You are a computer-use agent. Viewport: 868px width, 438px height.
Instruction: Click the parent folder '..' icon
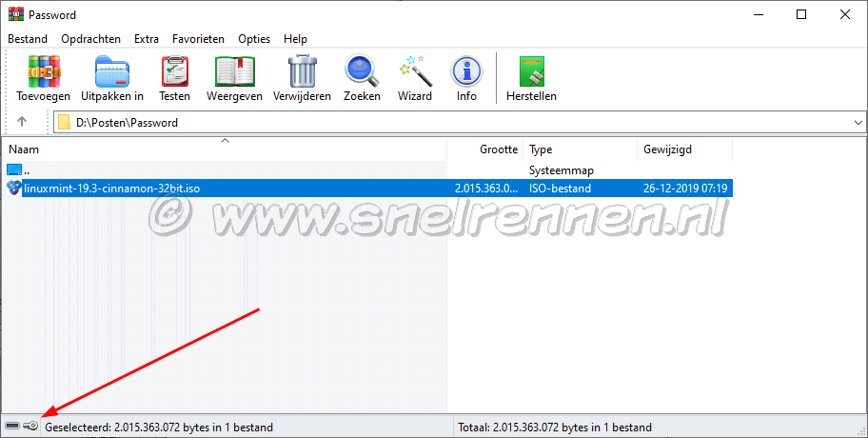tap(14, 169)
